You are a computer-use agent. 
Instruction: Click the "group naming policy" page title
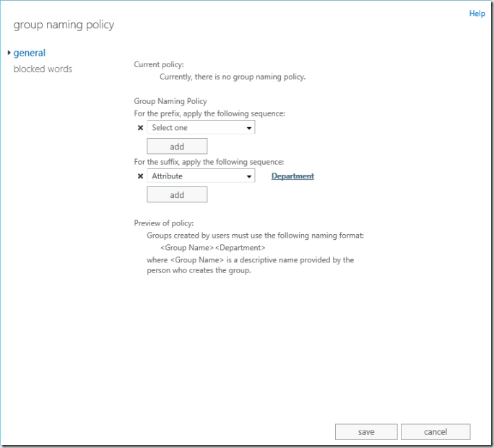click(64, 25)
